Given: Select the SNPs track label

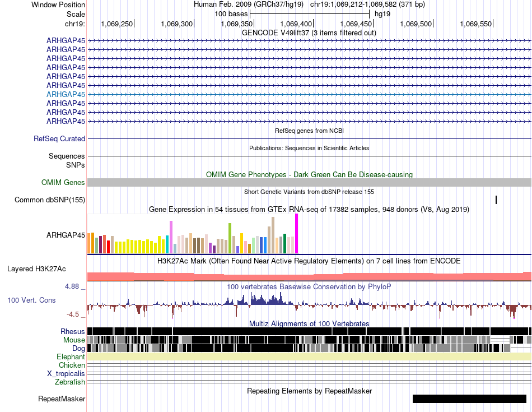Looking at the screenshot, I should (76, 165).
